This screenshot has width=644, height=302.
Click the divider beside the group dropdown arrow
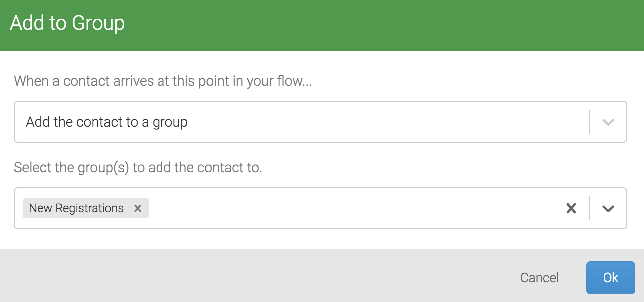pyautogui.click(x=590, y=208)
